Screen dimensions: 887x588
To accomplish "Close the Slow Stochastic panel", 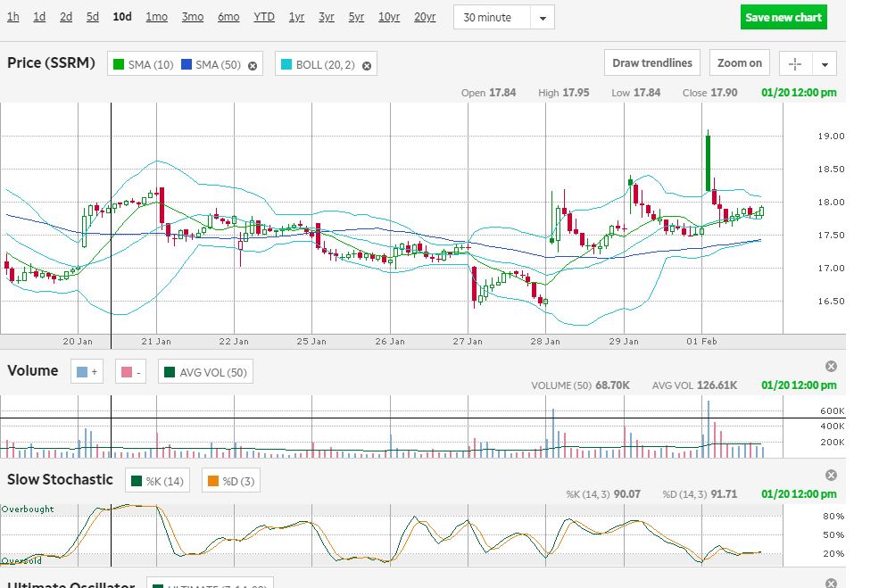I will pyautogui.click(x=831, y=475).
